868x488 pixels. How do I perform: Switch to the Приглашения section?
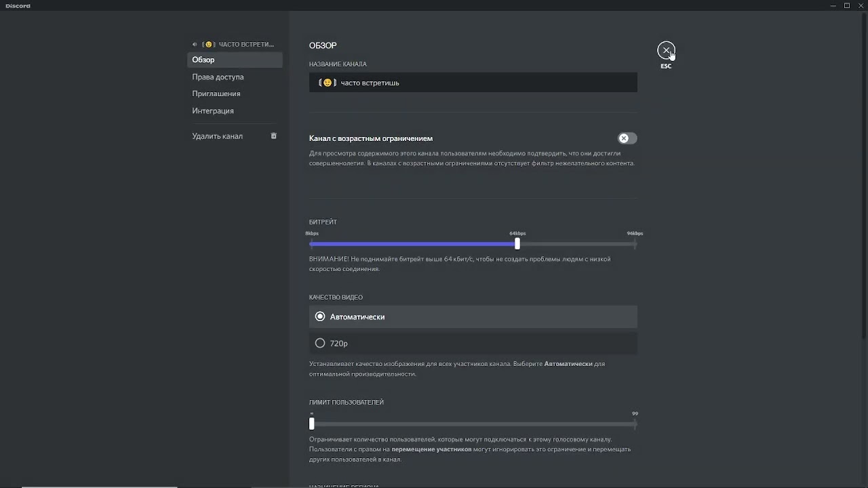click(216, 94)
